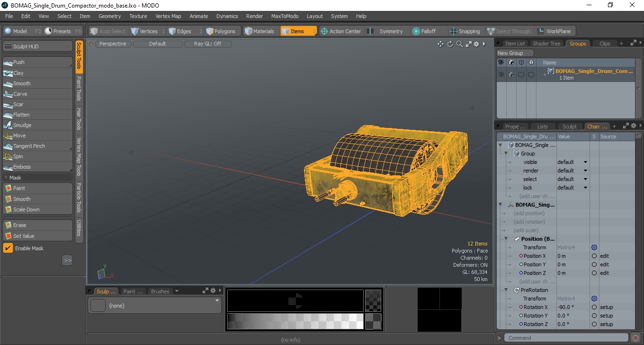This screenshot has height=345, width=644.
Task: Collapse the PreRotation channel group
Action: pos(506,290)
